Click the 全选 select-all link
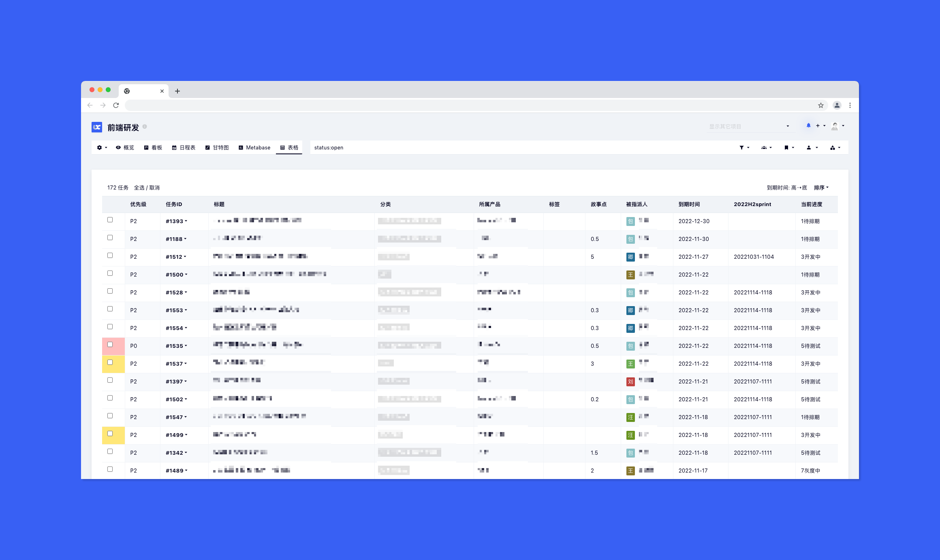Image resolution: width=940 pixels, height=560 pixels. pos(139,188)
